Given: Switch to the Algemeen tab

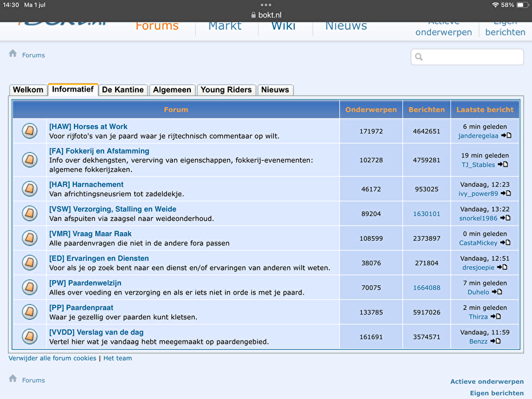Looking at the screenshot, I should 172,90.
